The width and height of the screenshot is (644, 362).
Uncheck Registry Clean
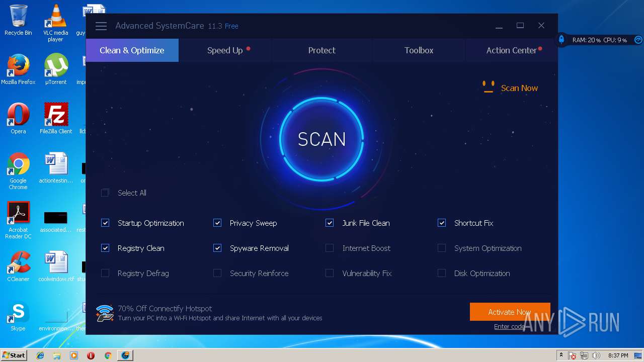pos(105,248)
